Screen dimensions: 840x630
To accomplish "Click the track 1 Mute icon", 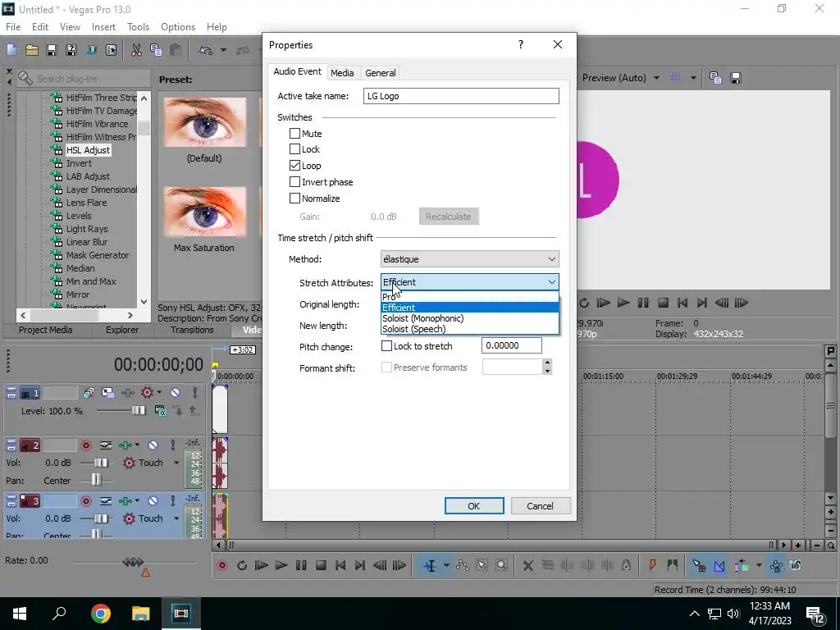I will (x=176, y=393).
